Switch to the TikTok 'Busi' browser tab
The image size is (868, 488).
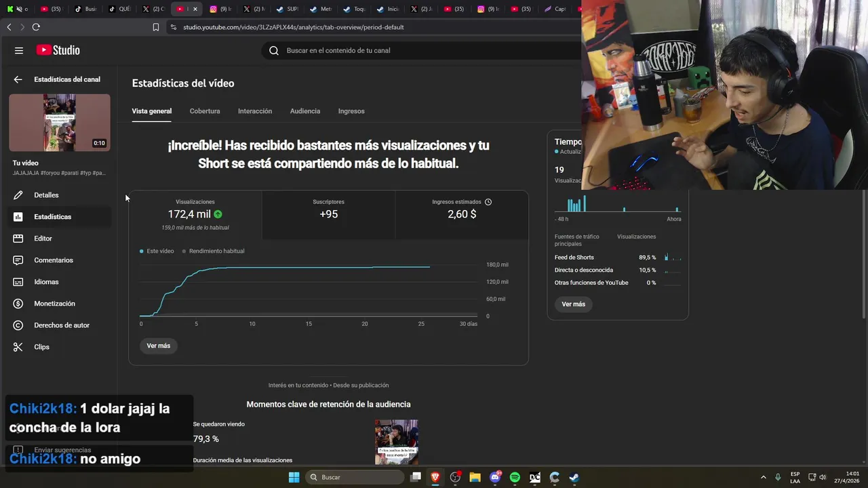[x=85, y=9]
